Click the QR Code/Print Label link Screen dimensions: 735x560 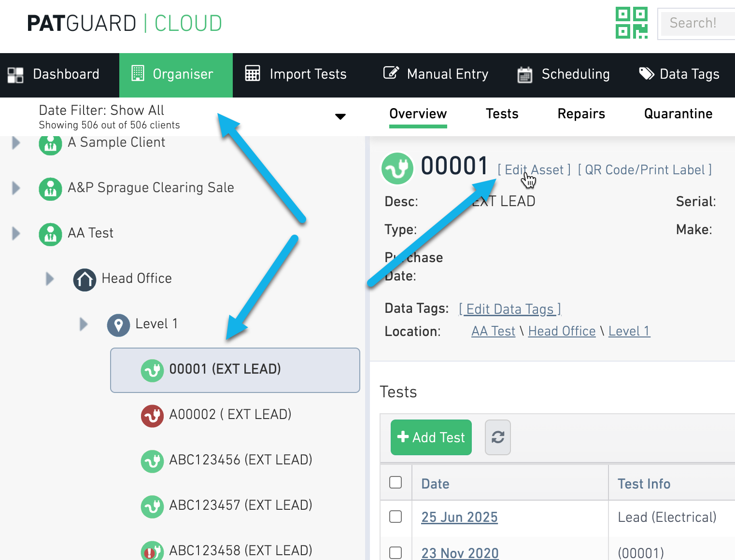pos(645,169)
